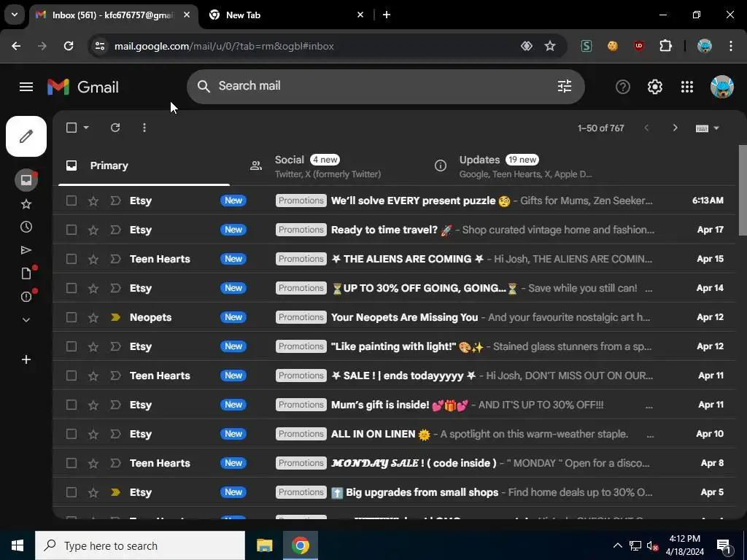This screenshot has height=560, width=747.
Task: Check the Neopets email checkbox
Action: point(71,318)
